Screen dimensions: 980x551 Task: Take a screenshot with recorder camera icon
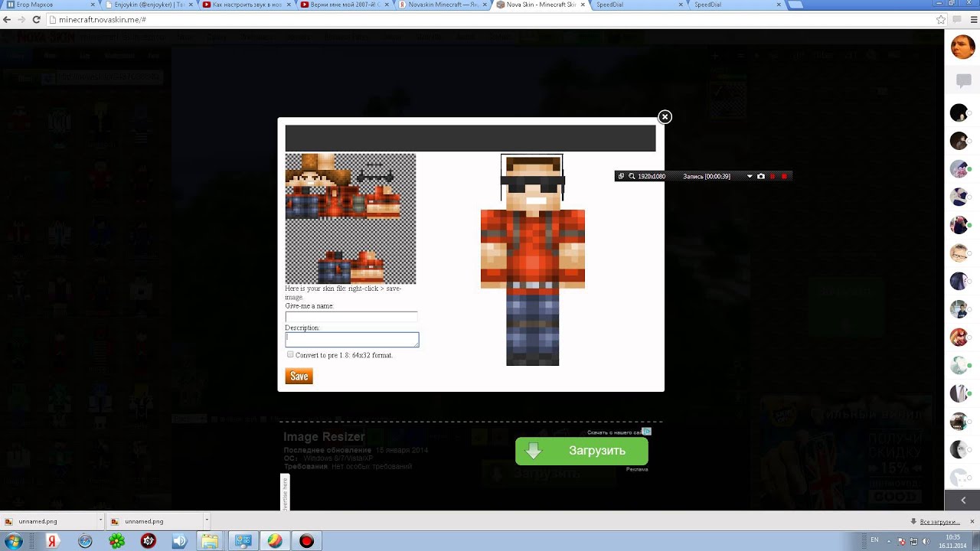(x=760, y=176)
